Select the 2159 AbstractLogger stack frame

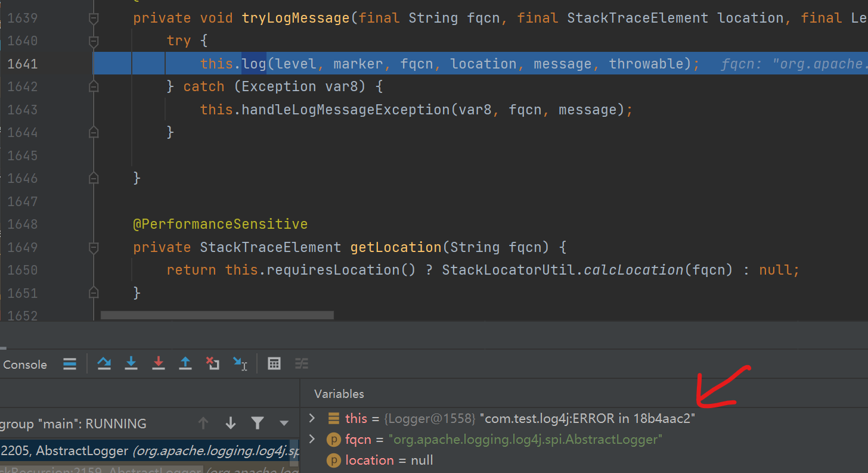point(149,470)
